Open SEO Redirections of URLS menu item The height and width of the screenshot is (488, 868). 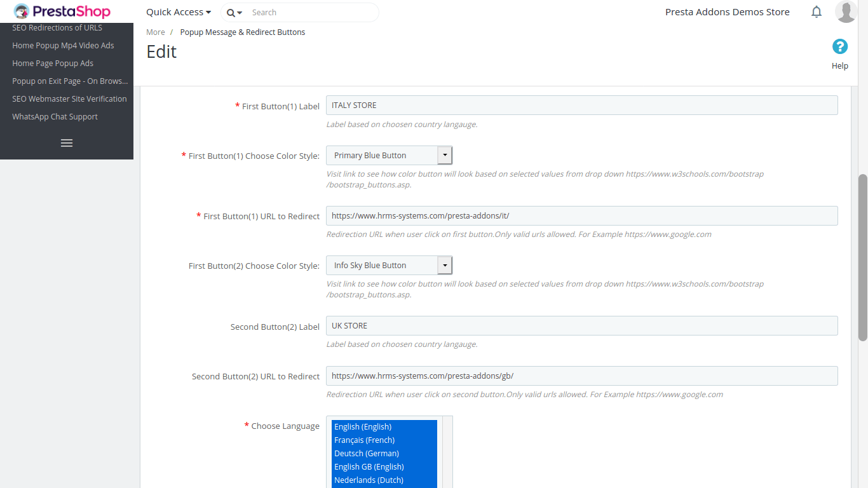point(57,28)
